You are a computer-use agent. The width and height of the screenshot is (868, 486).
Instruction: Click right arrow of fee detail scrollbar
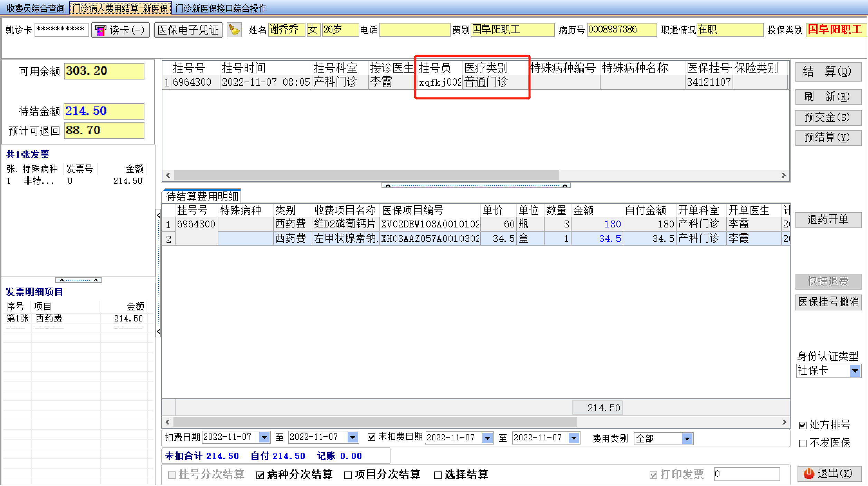(x=784, y=422)
